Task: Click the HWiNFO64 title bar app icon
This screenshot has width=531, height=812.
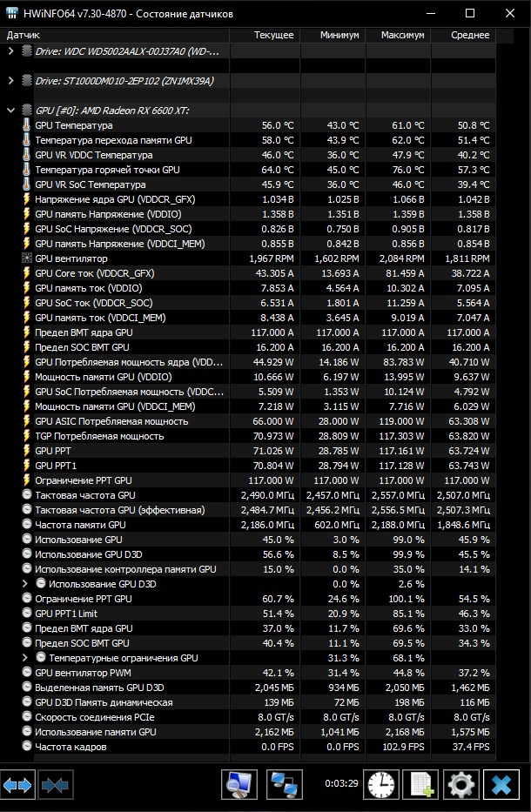Action: (x=12, y=14)
